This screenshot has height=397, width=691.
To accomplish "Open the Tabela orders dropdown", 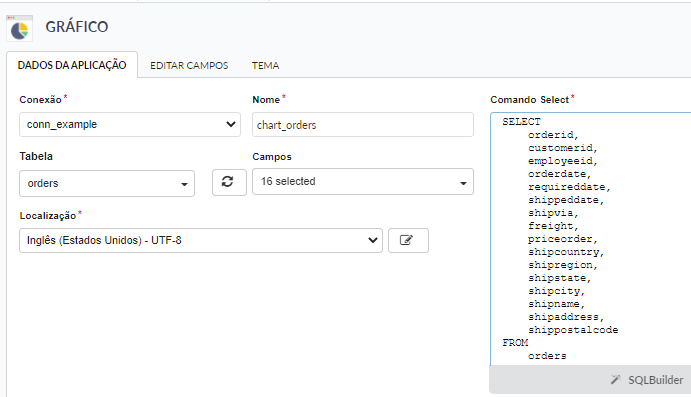I will pos(107,183).
